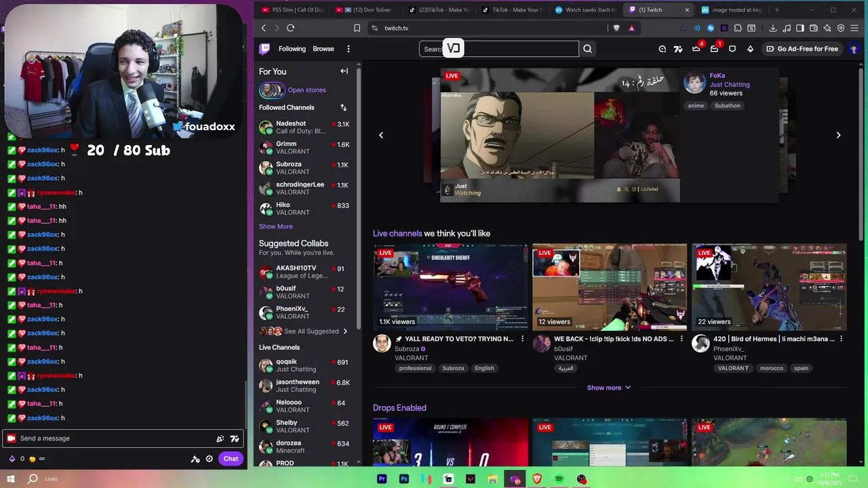Open the Twitch search magnifier button
The height and width of the screenshot is (488, 868).
tap(587, 49)
